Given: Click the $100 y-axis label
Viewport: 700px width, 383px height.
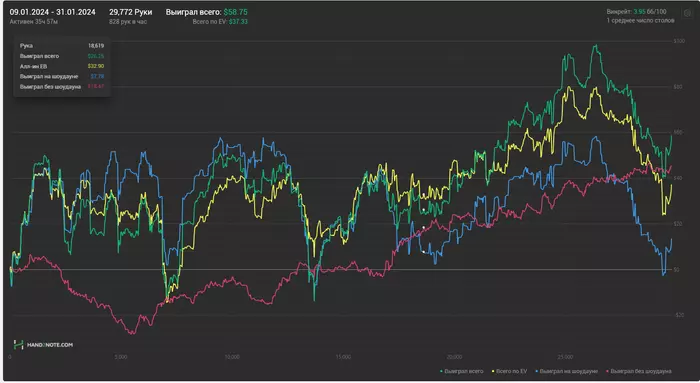Looking at the screenshot, I should (679, 41).
